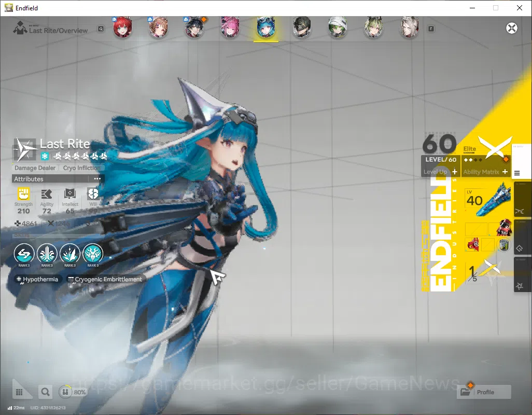
Task: Select the red-haired operator portrait
Action: click(122, 27)
